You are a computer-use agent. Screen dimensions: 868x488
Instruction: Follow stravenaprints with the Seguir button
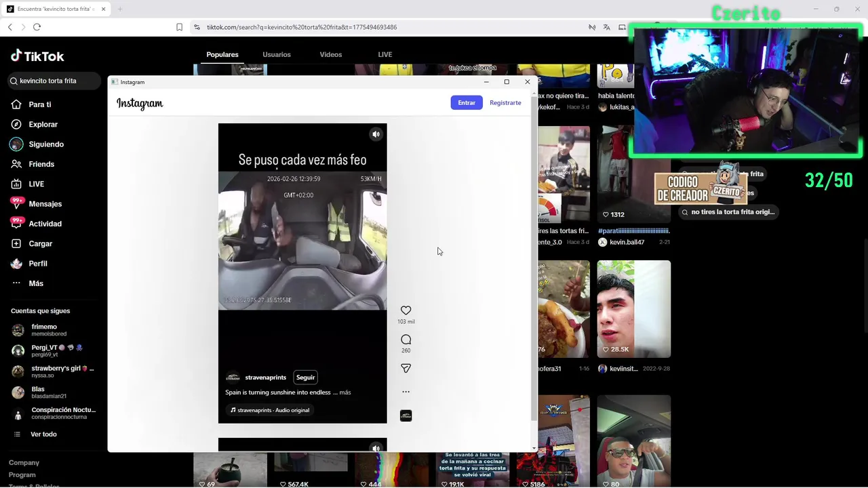point(305,378)
